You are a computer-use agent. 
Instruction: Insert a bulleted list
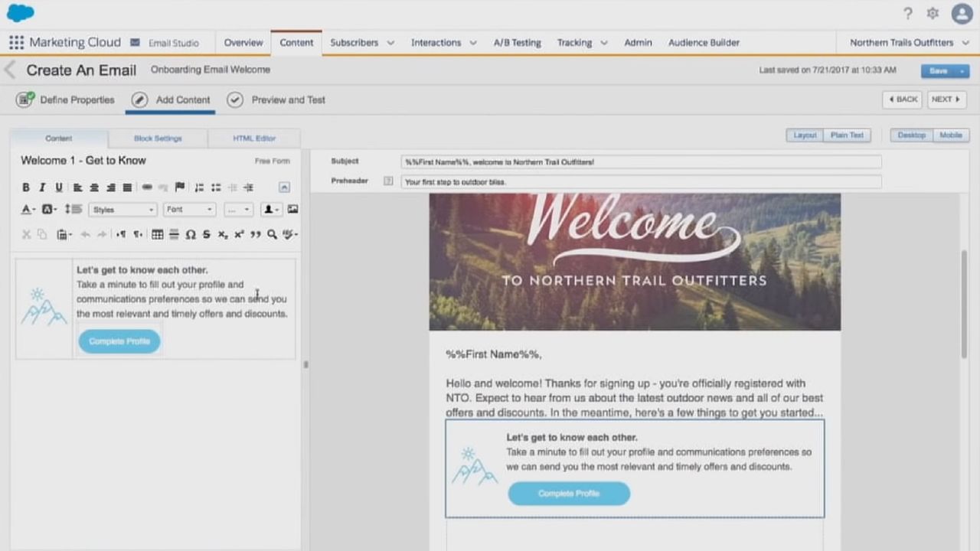point(216,187)
